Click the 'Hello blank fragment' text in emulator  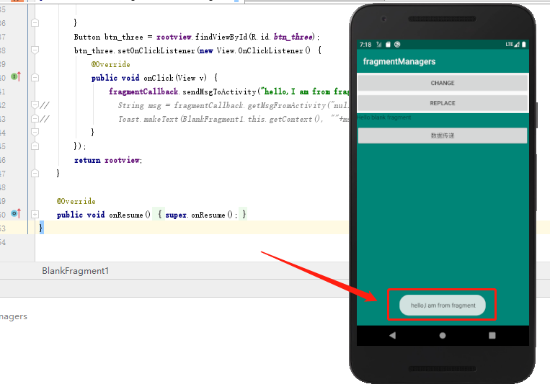[384, 117]
